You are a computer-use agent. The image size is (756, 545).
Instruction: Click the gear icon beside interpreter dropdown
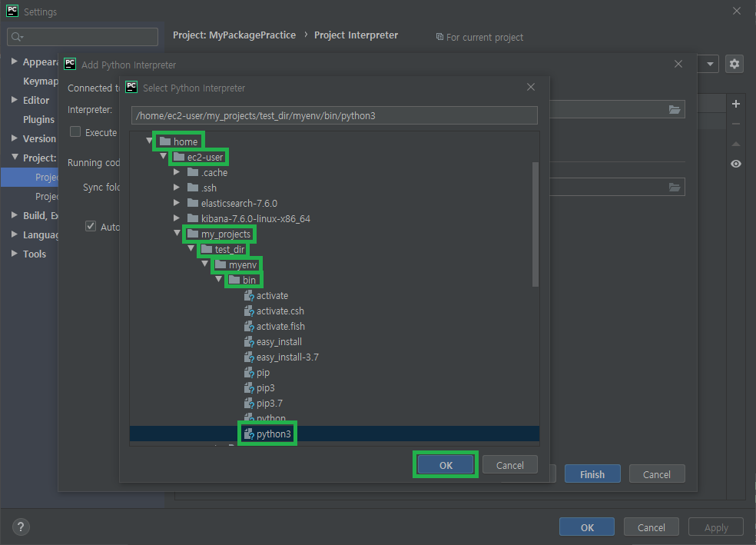(734, 64)
